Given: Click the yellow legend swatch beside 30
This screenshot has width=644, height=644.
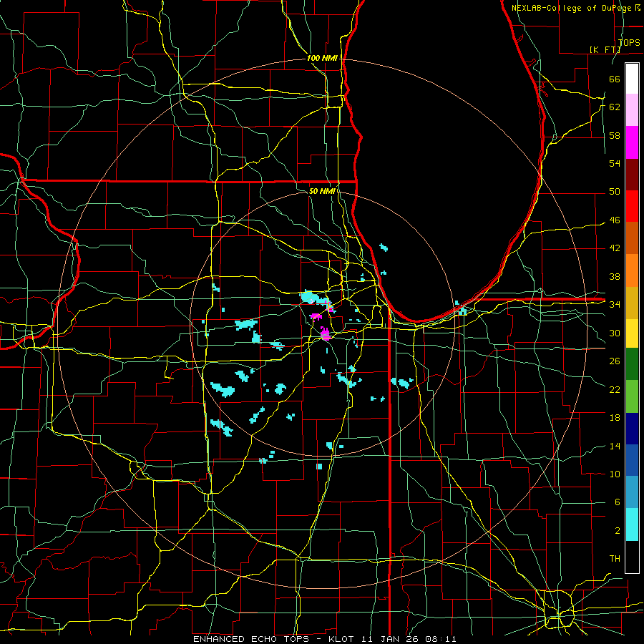Looking at the screenshot, I should (x=632, y=333).
